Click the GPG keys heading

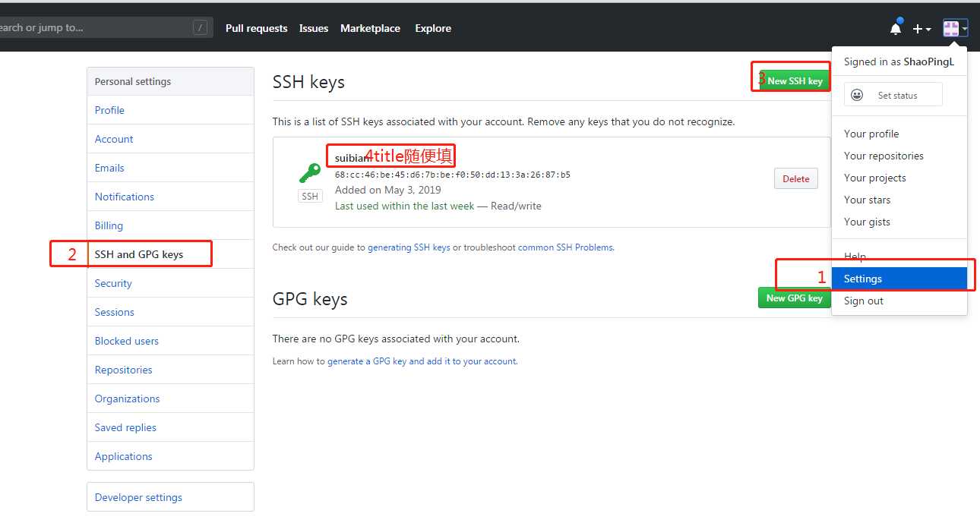(x=310, y=299)
